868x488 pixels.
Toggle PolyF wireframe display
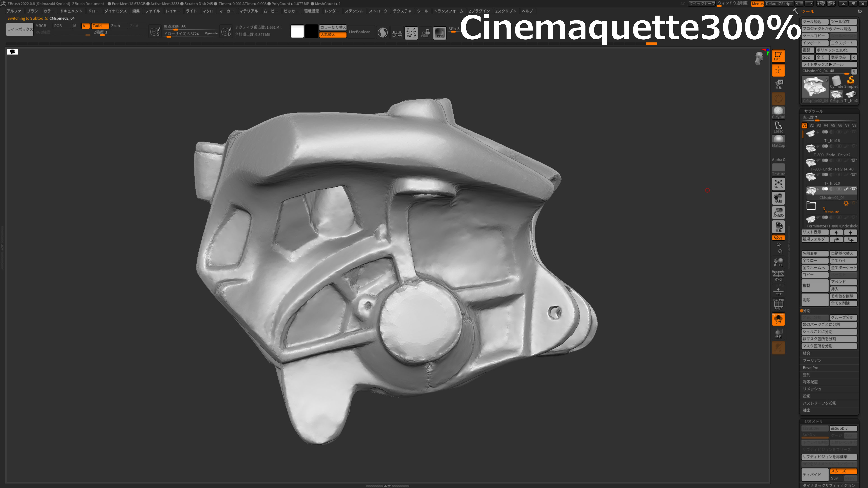pos(778,305)
